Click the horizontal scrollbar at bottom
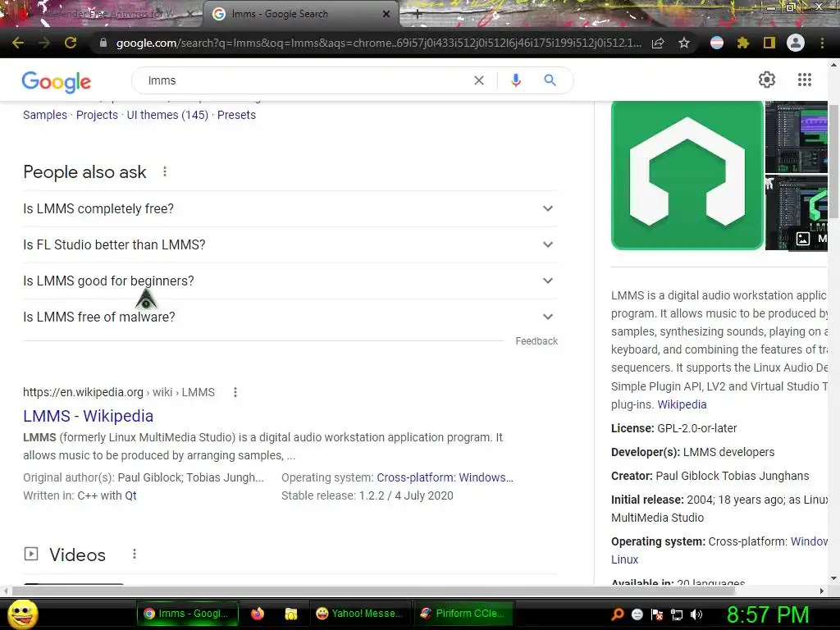This screenshot has width=840, height=630. (374, 591)
